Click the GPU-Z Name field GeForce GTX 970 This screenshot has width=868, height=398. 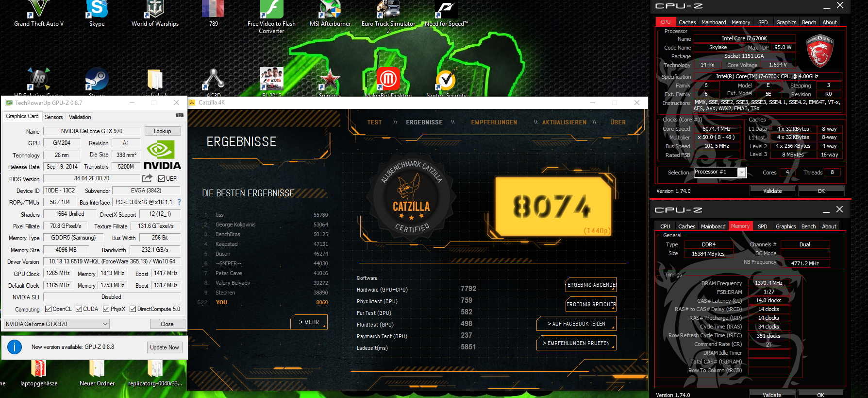tap(92, 131)
